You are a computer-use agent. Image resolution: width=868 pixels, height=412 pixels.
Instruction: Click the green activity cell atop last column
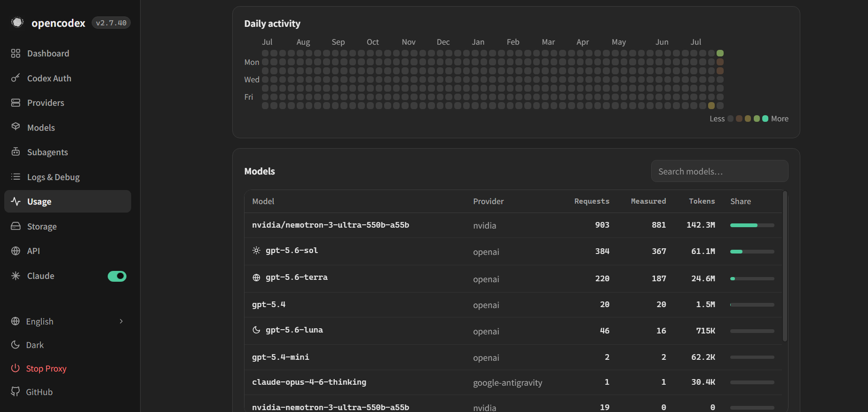pos(720,53)
